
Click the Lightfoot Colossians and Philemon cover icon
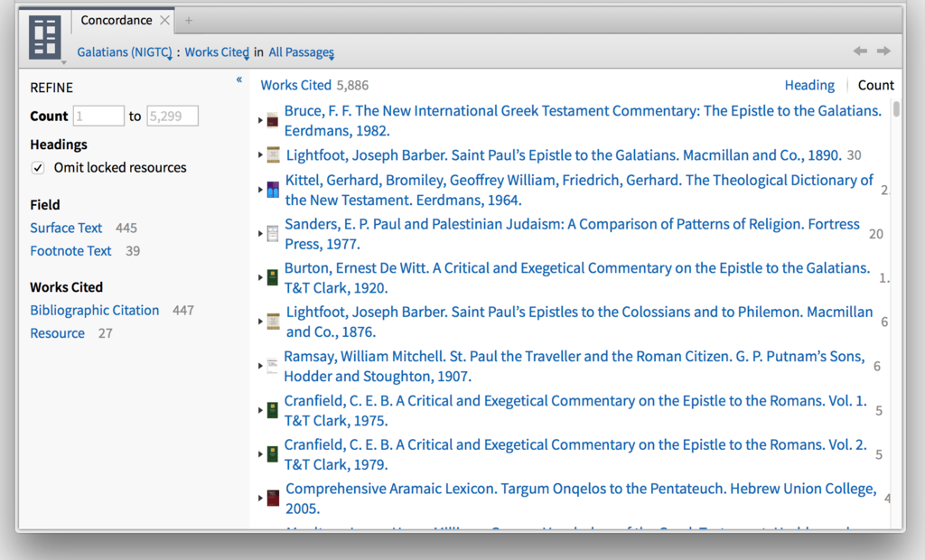[x=273, y=322]
